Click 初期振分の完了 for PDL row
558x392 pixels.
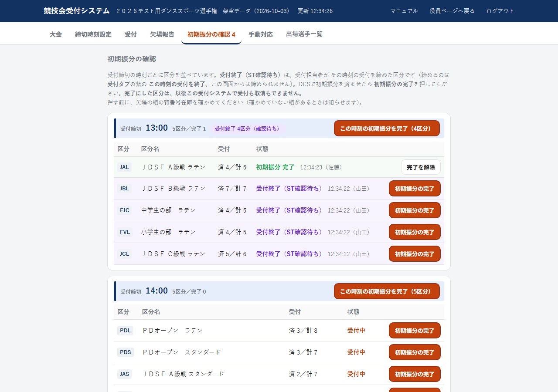coord(415,331)
